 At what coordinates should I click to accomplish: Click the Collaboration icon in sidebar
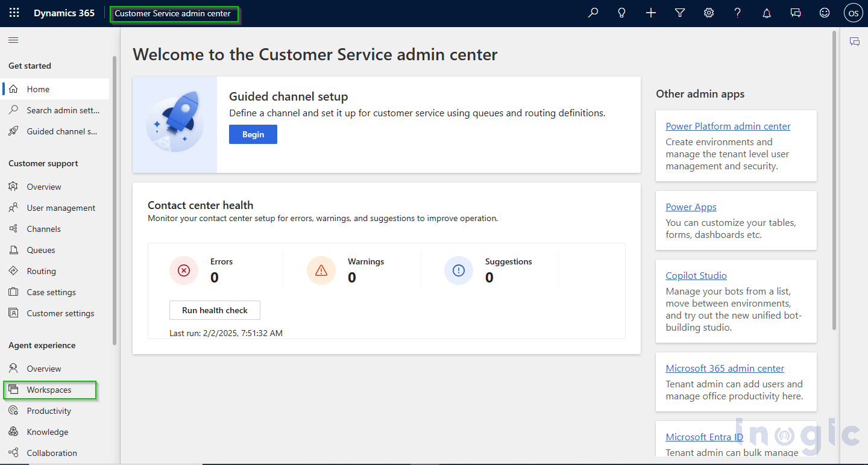coord(13,453)
